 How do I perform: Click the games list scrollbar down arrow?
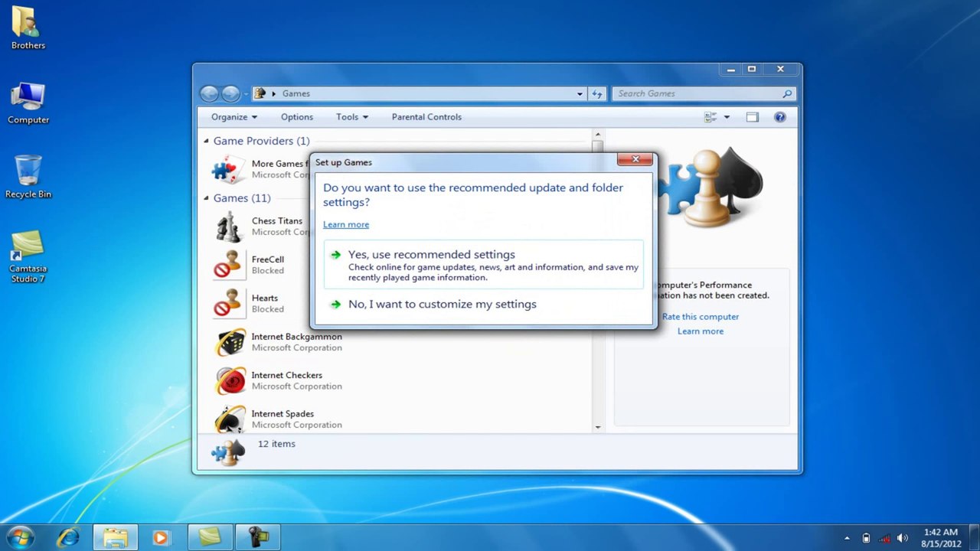point(598,427)
